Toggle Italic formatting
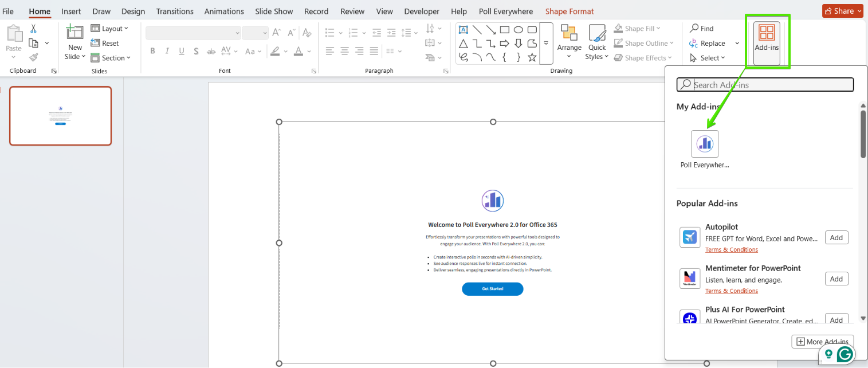 coord(167,51)
